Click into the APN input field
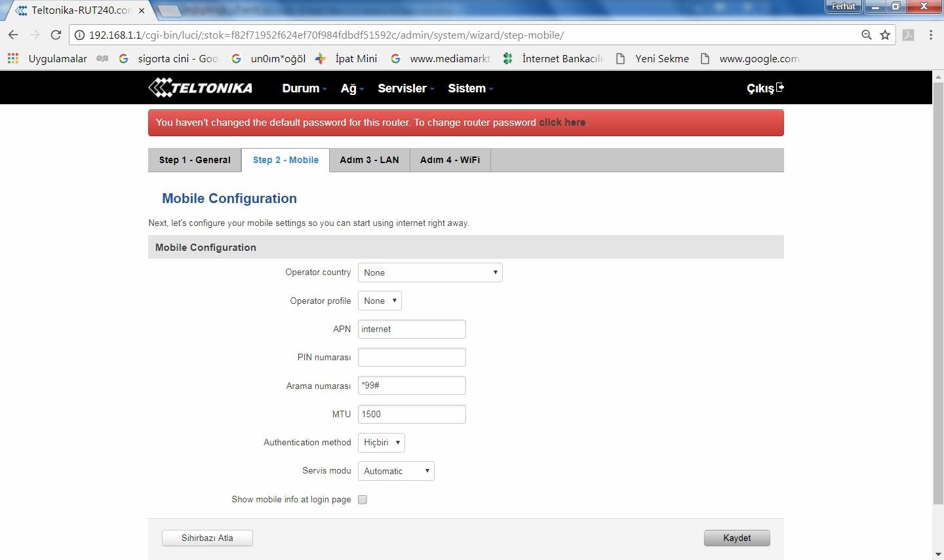944x560 pixels. click(x=412, y=329)
